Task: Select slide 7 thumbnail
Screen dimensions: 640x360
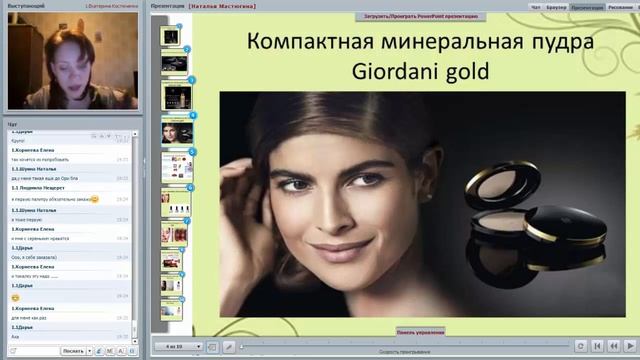Action: (x=174, y=234)
